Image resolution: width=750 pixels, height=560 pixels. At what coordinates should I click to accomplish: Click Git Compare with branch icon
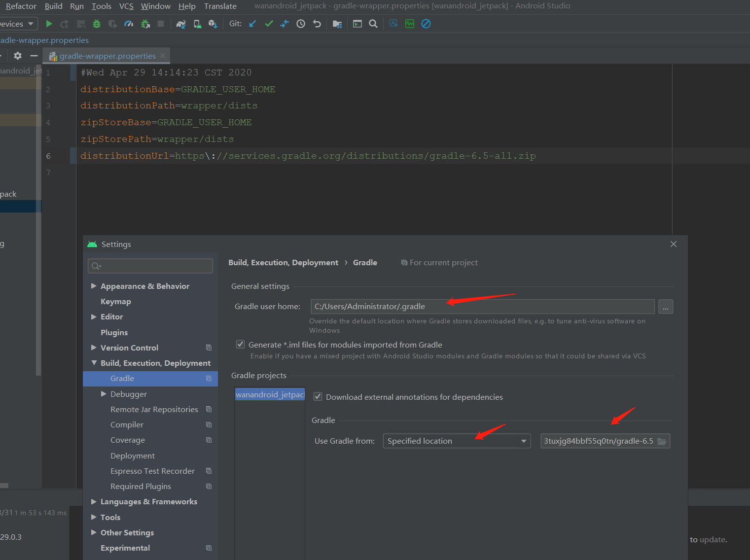(x=285, y=24)
